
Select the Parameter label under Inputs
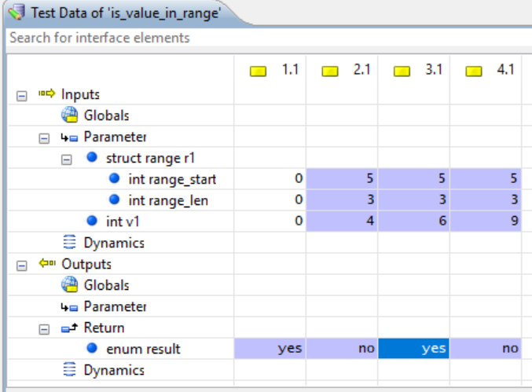click(115, 137)
